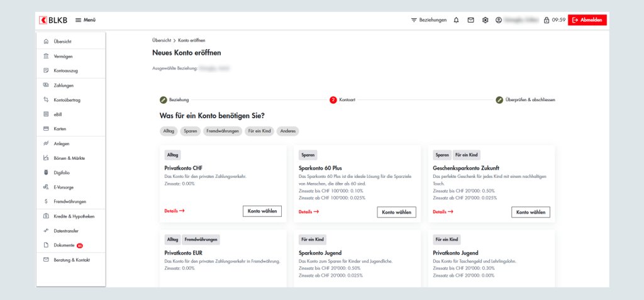Viewport: 644px width, 300px height.
Task: Click the Übersicht breadcrumb link
Action: click(x=162, y=40)
